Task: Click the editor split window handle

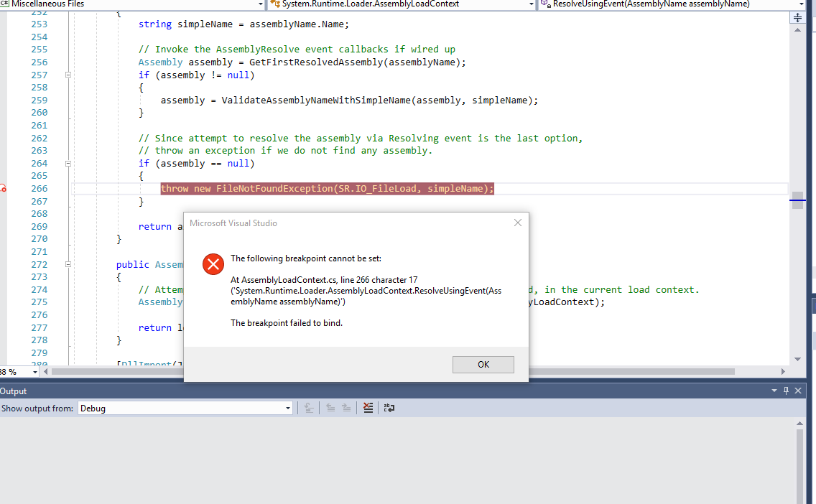Action: [x=797, y=18]
